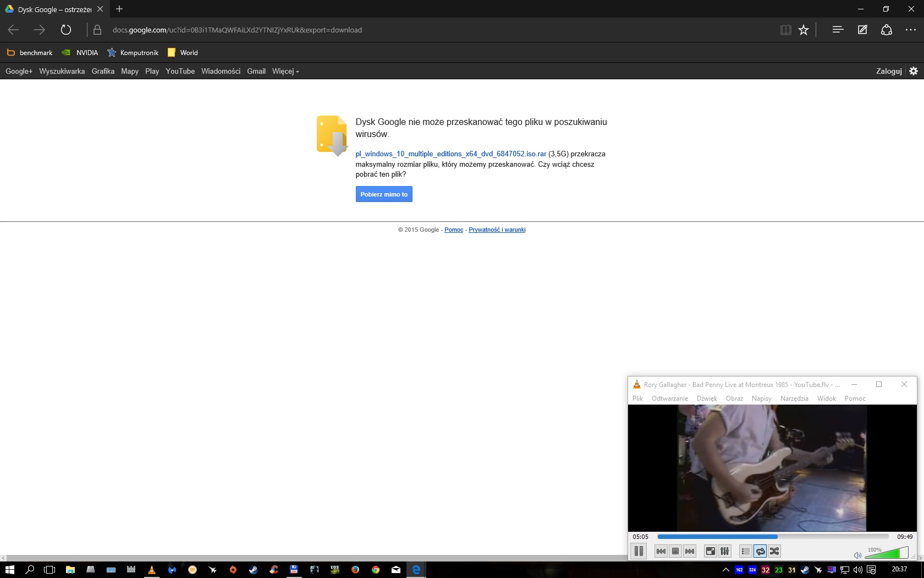Add page to favorites star
Image resolution: width=924 pixels, height=578 pixels.
click(x=804, y=30)
